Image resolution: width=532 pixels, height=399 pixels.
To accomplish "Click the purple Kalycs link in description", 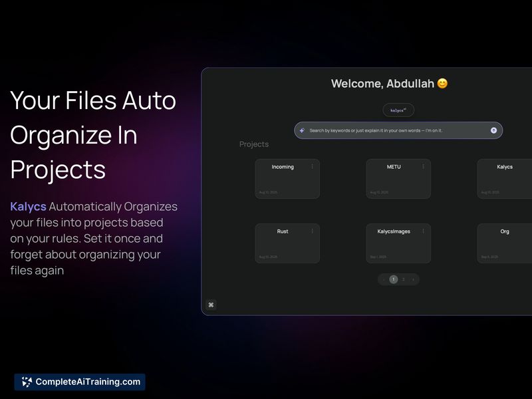I will coord(29,207).
